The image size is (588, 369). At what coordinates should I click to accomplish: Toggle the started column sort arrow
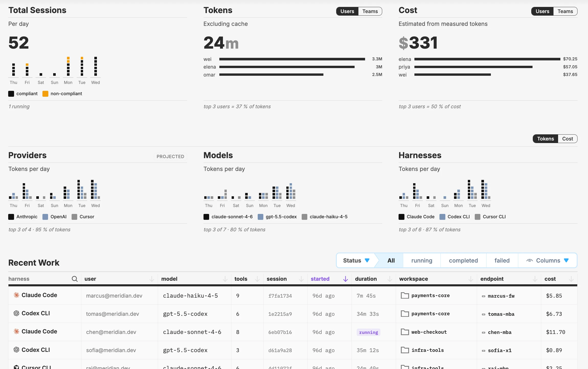pos(346,279)
